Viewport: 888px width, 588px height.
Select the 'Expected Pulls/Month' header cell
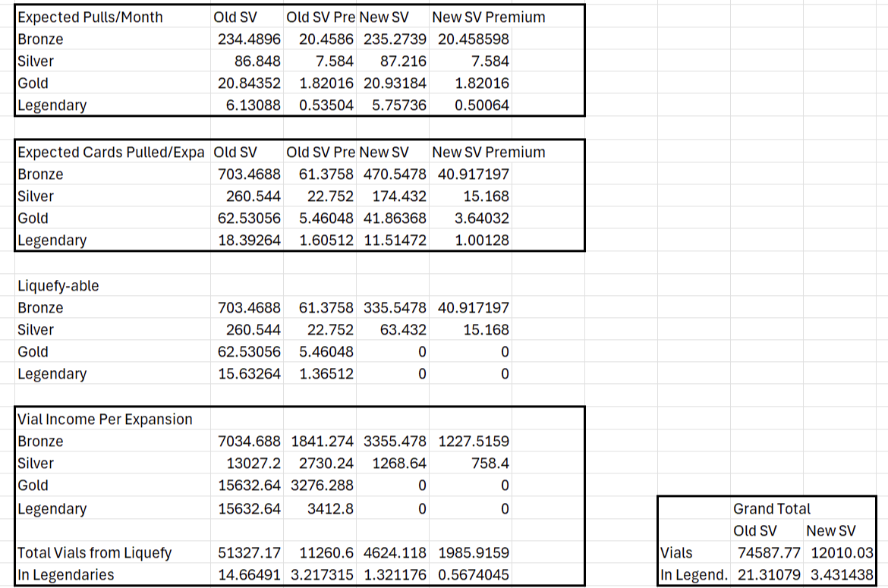112,17
